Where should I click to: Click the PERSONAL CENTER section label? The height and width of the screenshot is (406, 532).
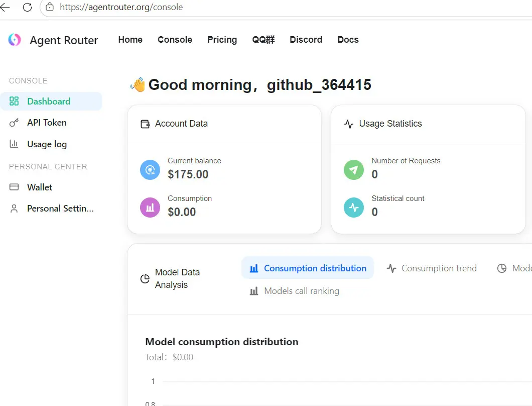[x=48, y=167]
